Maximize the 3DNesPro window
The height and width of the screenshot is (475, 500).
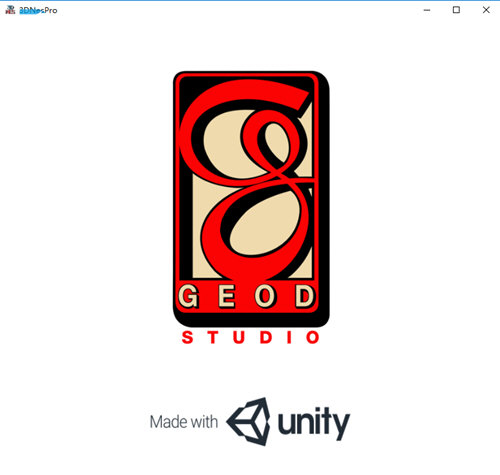point(456,10)
